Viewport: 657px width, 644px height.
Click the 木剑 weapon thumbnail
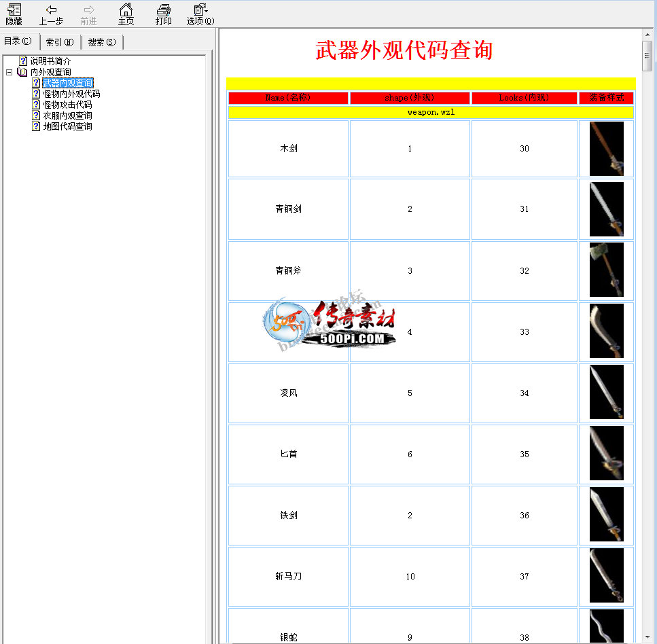[x=606, y=149]
